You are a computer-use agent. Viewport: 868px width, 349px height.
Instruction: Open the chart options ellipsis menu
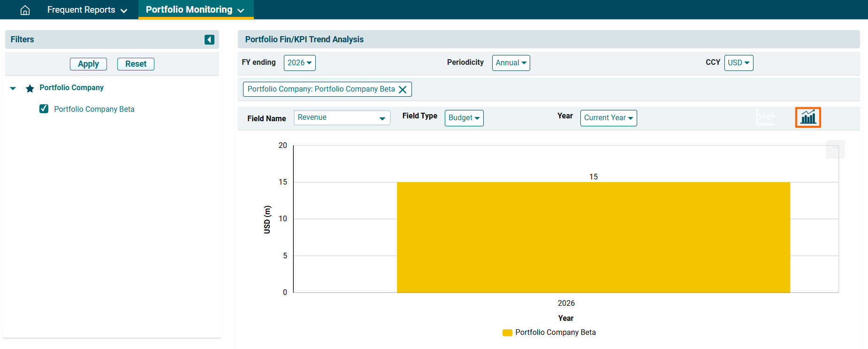pyautogui.click(x=835, y=149)
